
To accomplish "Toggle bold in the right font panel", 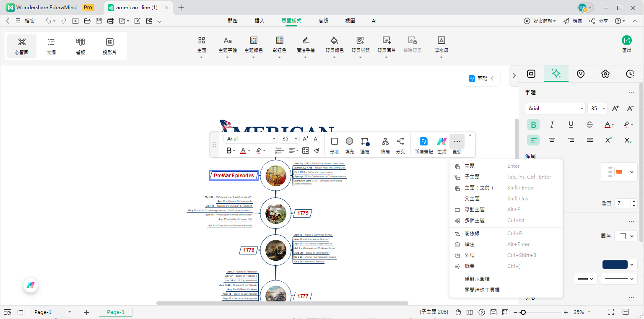I will (533, 124).
